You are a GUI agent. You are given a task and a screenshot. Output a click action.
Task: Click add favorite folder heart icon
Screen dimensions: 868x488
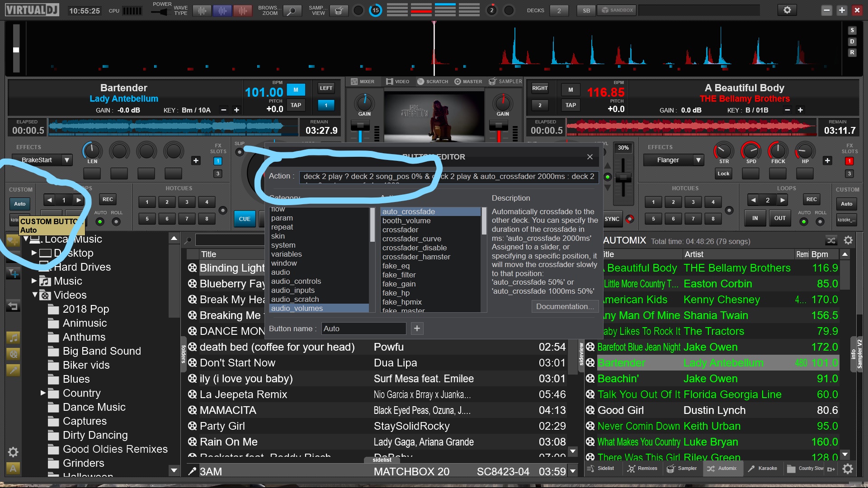click(x=13, y=240)
